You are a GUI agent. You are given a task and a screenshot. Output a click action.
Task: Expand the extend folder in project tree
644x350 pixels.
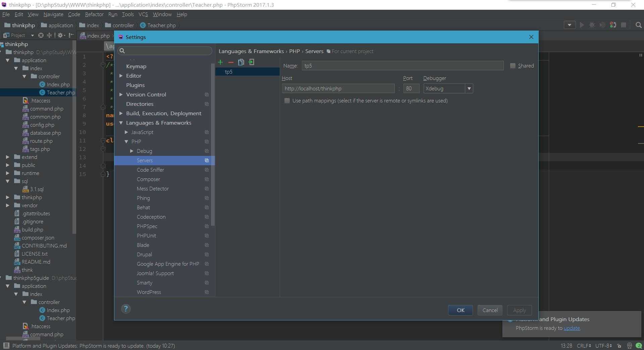(7, 157)
